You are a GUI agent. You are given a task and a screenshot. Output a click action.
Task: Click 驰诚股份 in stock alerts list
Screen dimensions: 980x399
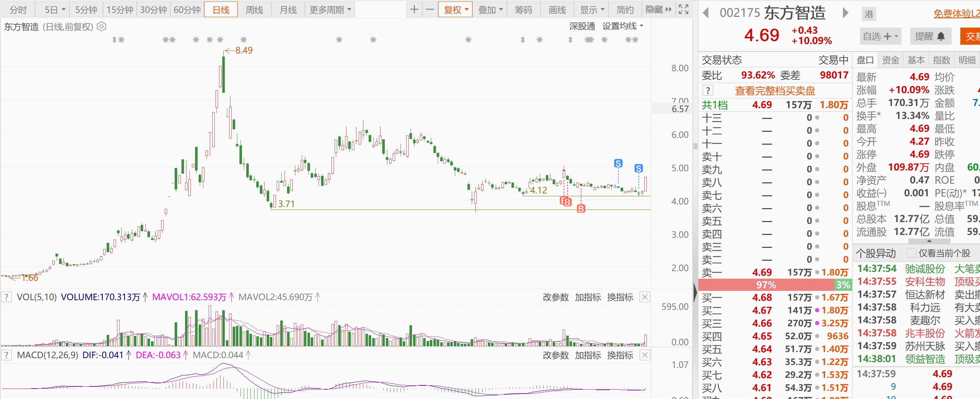pos(925,269)
